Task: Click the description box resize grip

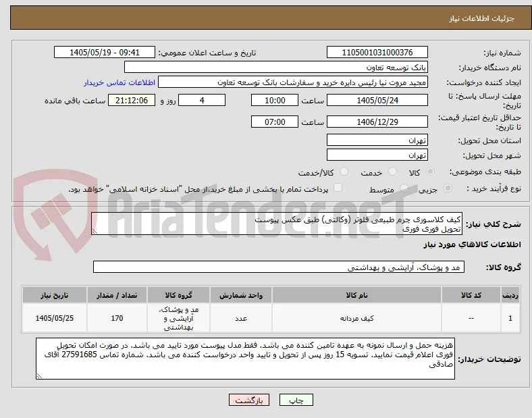Action: tap(95, 232)
